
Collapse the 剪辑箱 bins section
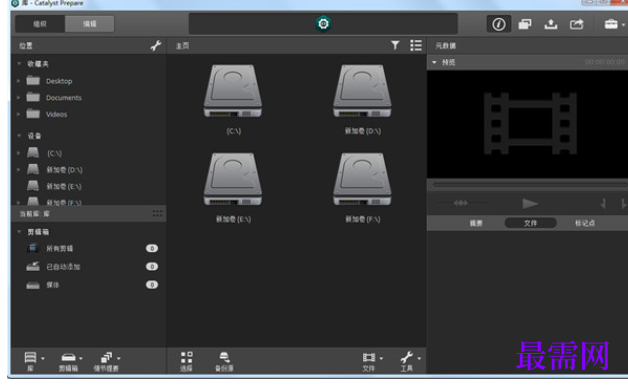pos(19,232)
